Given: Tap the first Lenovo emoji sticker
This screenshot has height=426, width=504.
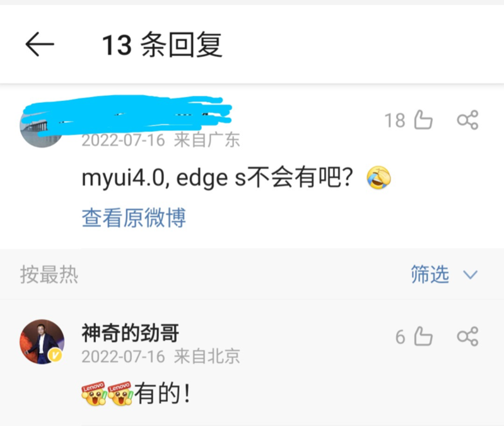Looking at the screenshot, I should pyautogui.click(x=94, y=394).
